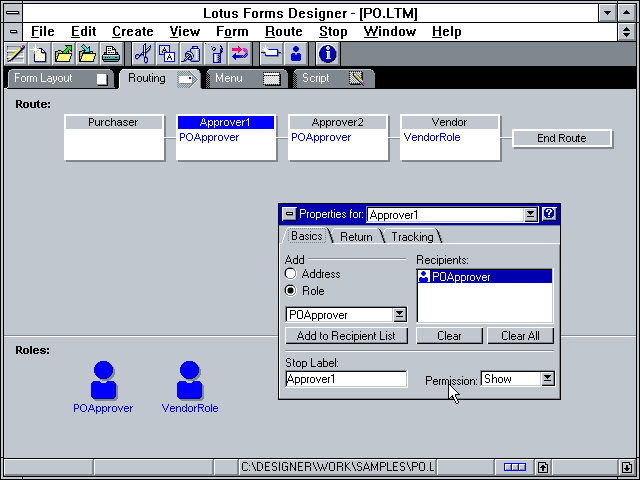Select the Approver2 route stop
This screenshot has height=480, width=640.
click(338, 138)
